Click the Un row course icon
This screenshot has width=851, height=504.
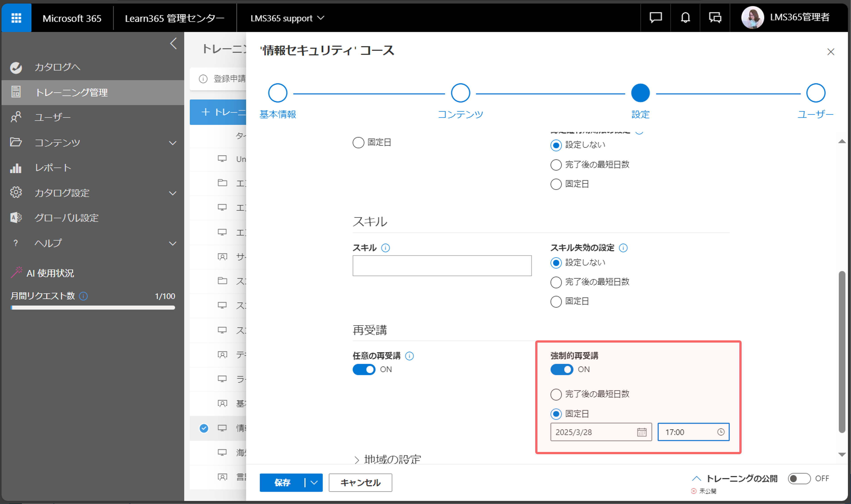click(222, 159)
